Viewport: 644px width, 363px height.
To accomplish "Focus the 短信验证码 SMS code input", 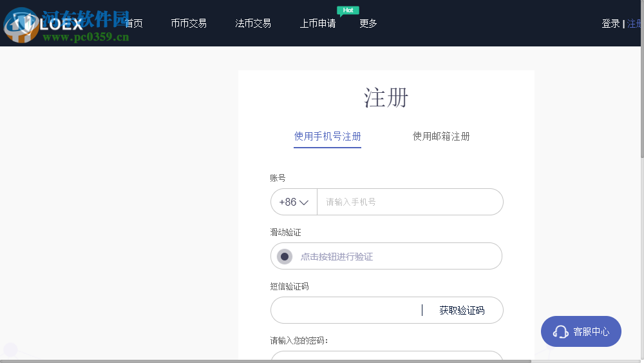I will tap(346, 310).
